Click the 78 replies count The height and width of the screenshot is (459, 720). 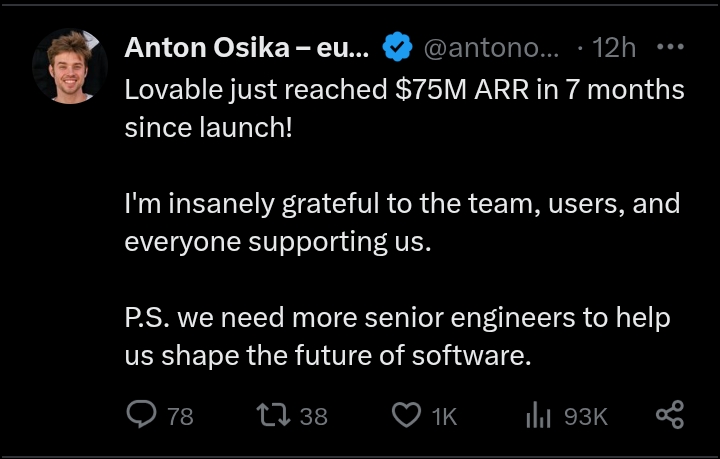tap(181, 416)
